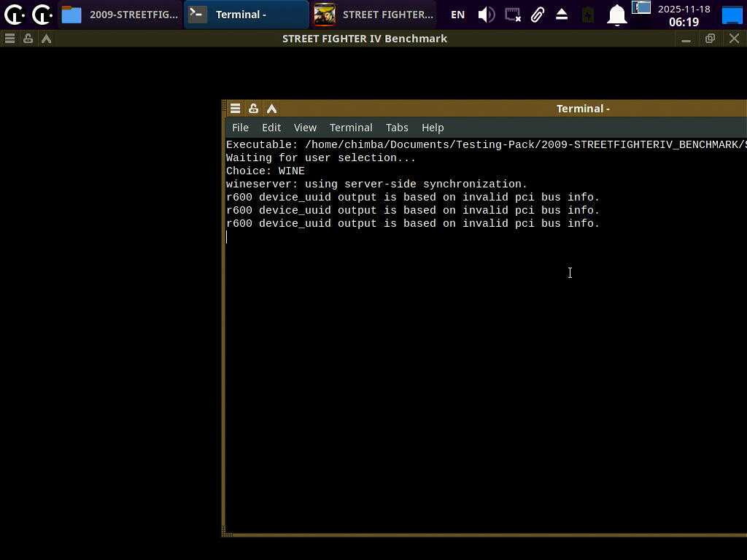Image resolution: width=747 pixels, height=560 pixels.
Task: Switch to the 2009-STREETFIG... file manager taskbar entry
Action: coord(120,15)
